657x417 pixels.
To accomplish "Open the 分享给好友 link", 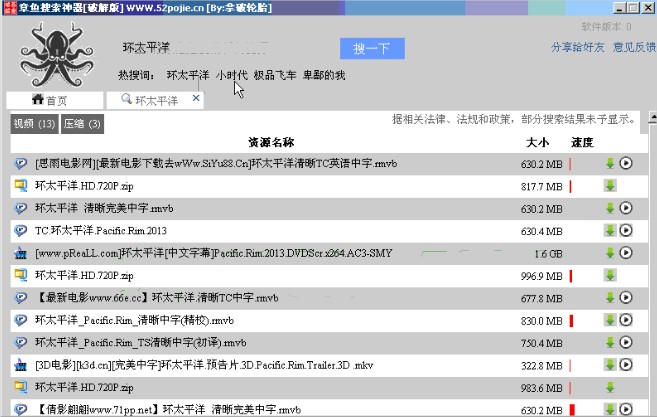I will coord(578,47).
